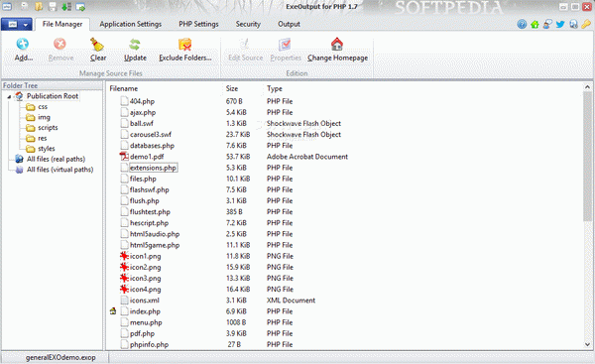Click the new project icon in quick toolbar
The height and width of the screenshot is (364, 595).
pos(24,7)
